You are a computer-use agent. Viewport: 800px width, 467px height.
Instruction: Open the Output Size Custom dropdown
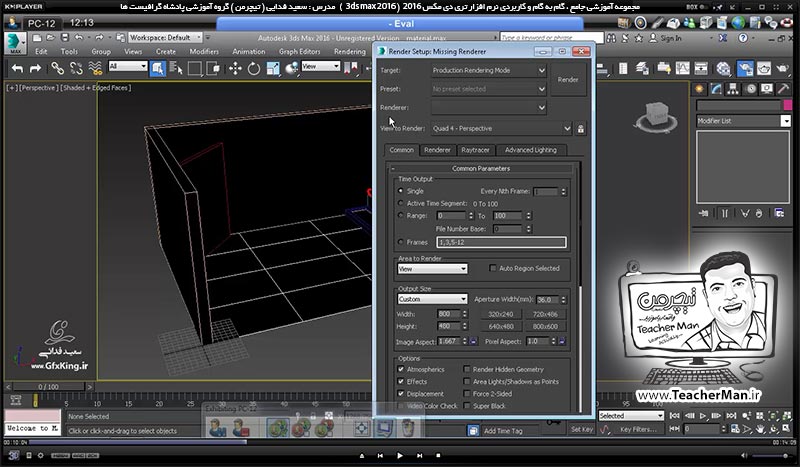tap(432, 299)
